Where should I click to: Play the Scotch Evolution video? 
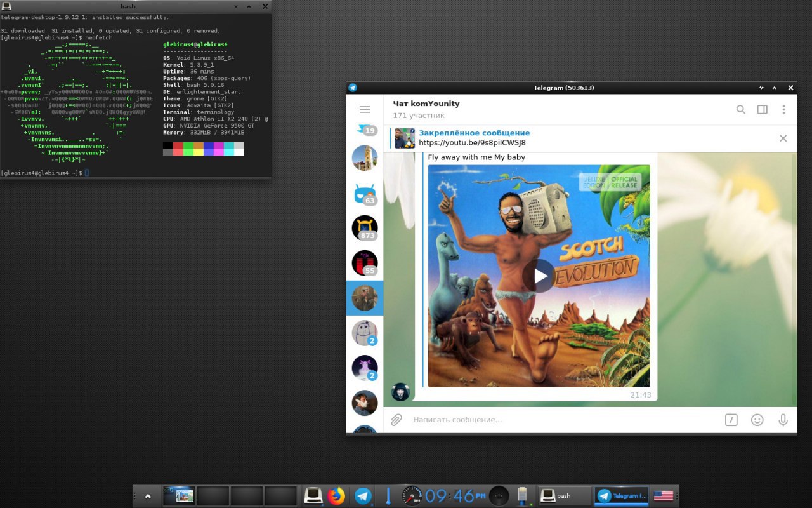(539, 276)
